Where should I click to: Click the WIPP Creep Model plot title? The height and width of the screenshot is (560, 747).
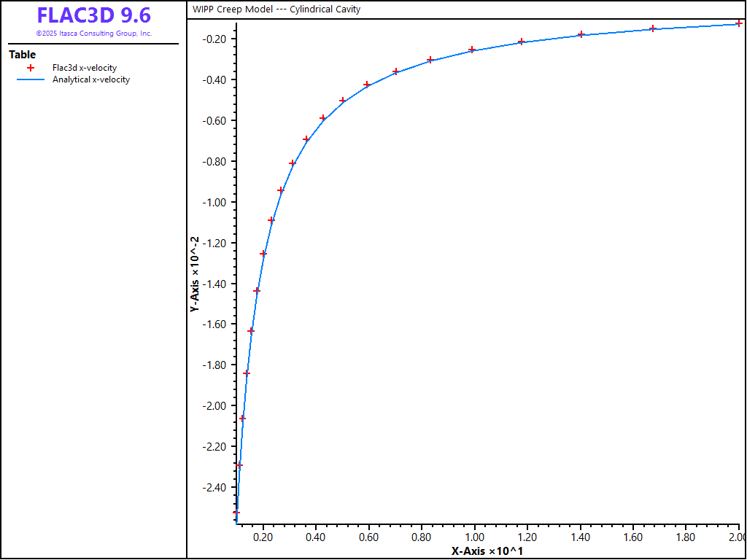[x=276, y=9]
